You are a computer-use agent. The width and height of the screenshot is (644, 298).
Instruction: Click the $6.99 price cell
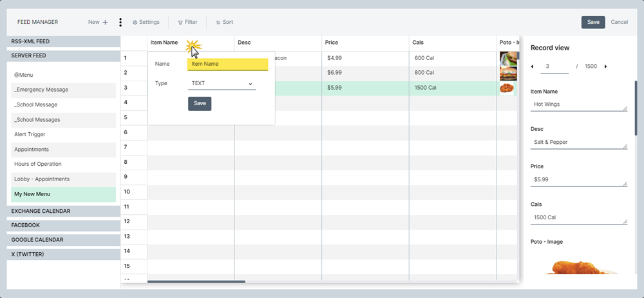click(x=365, y=73)
